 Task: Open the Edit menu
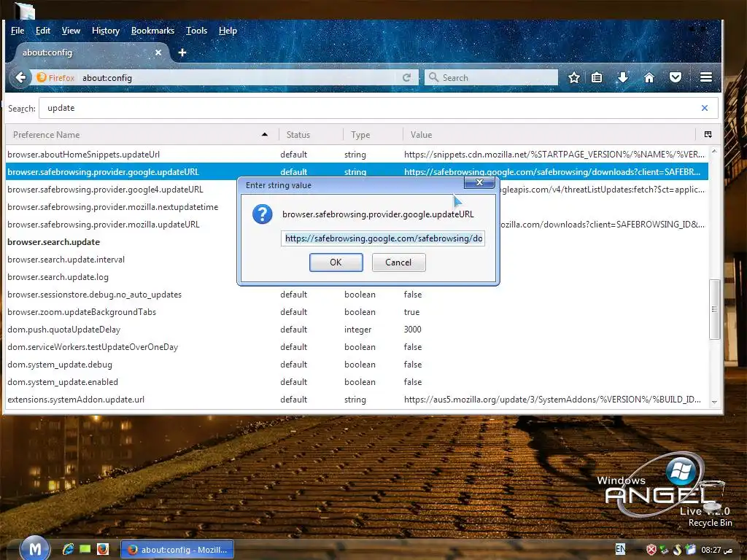click(x=43, y=31)
